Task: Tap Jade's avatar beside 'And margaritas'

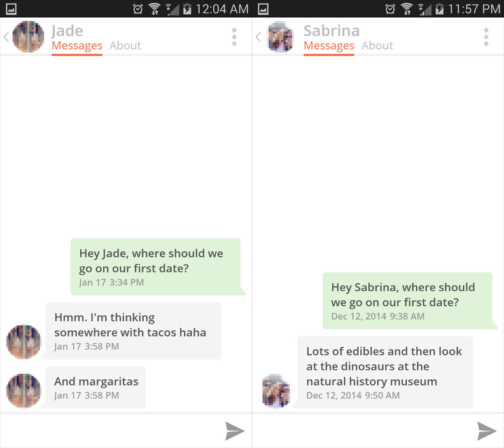Action: [24, 391]
